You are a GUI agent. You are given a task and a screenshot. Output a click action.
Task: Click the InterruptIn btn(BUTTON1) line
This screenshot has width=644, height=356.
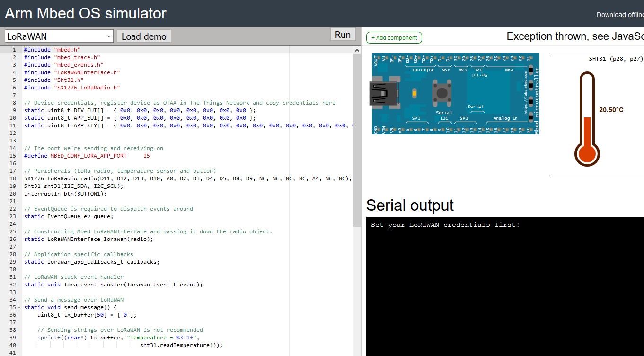[x=65, y=194]
